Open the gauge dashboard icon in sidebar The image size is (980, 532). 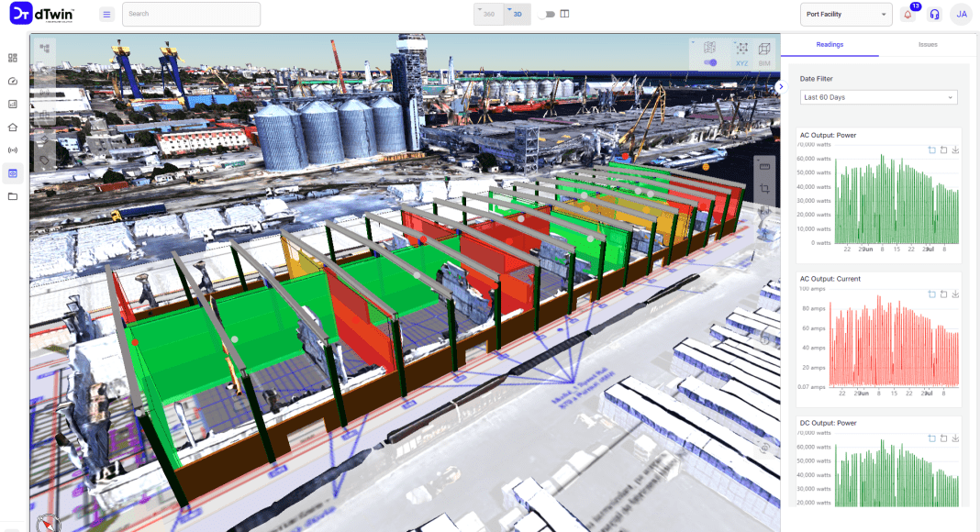click(x=13, y=82)
